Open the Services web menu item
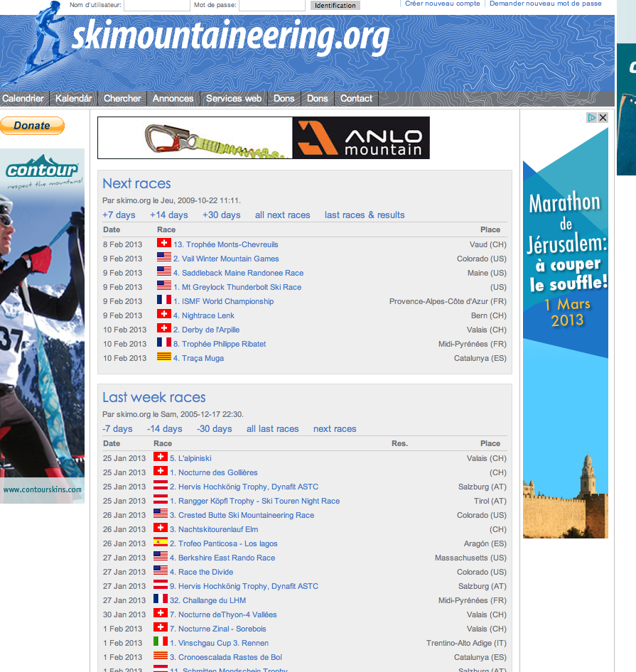This screenshot has height=672, width=636. pyautogui.click(x=233, y=99)
